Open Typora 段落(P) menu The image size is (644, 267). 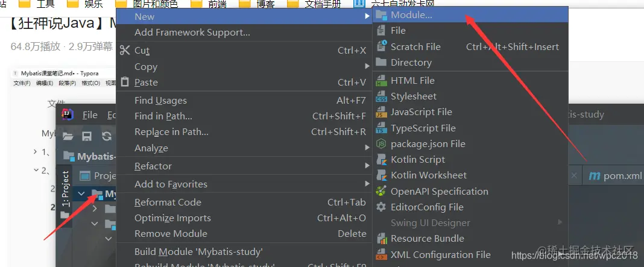[x=67, y=83]
